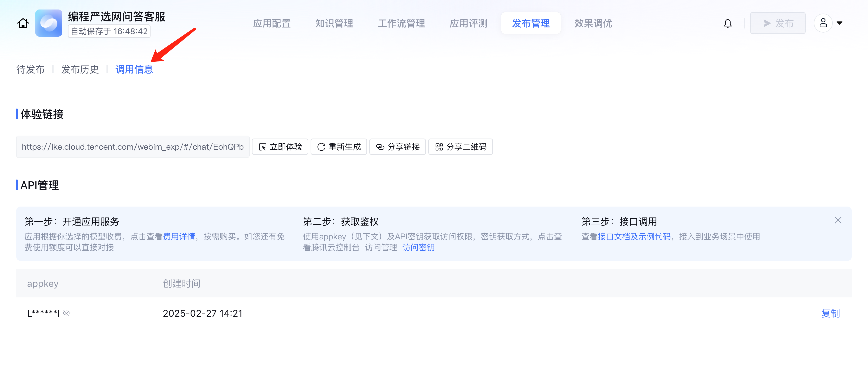
Task: Click the user avatar icon
Action: pos(823,23)
